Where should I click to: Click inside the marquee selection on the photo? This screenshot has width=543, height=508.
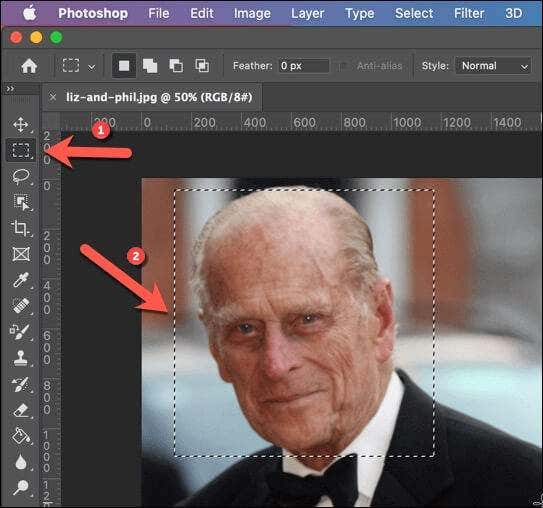coord(304,323)
